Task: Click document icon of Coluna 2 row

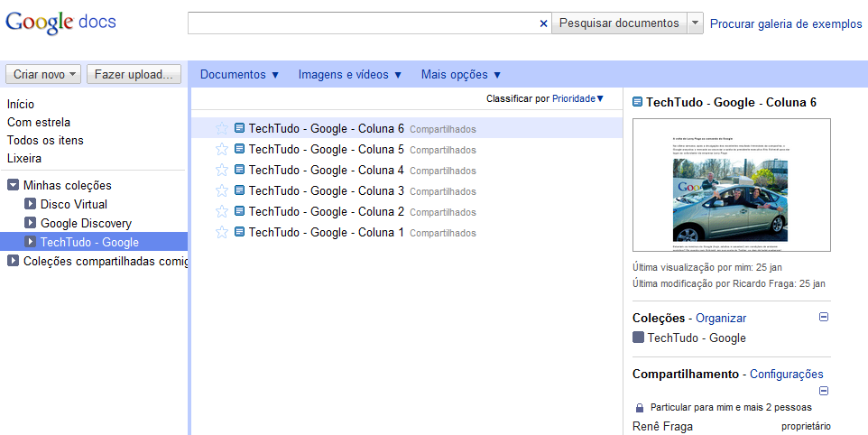Action: click(239, 212)
